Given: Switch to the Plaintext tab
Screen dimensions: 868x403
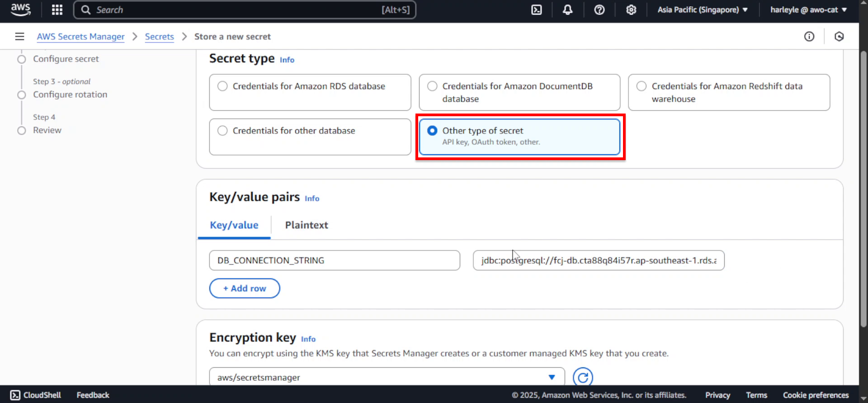Looking at the screenshot, I should (x=307, y=225).
